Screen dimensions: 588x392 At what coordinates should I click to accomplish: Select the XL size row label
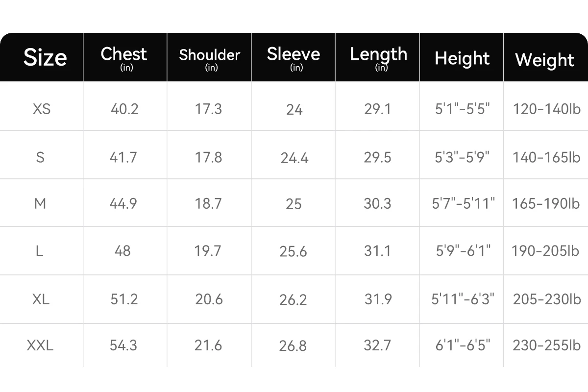pos(41,298)
